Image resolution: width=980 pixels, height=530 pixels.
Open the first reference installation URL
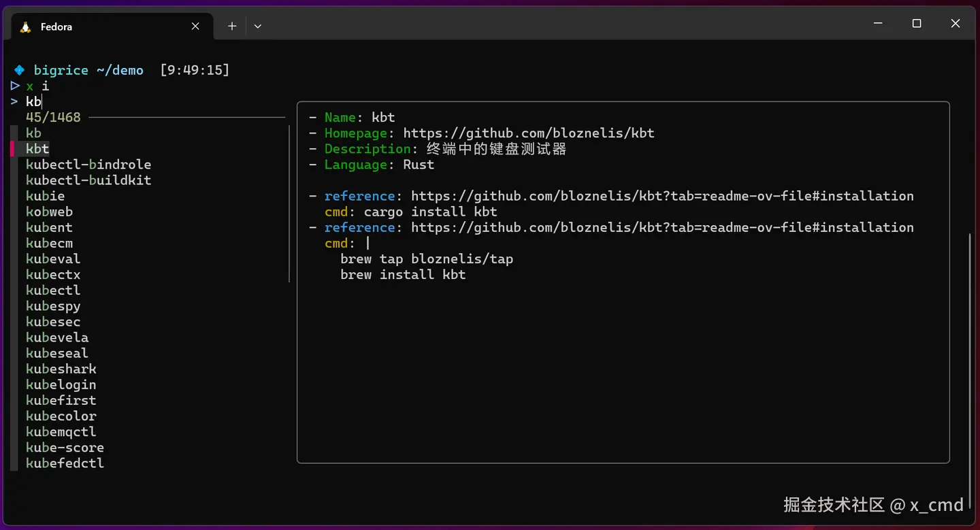point(662,196)
